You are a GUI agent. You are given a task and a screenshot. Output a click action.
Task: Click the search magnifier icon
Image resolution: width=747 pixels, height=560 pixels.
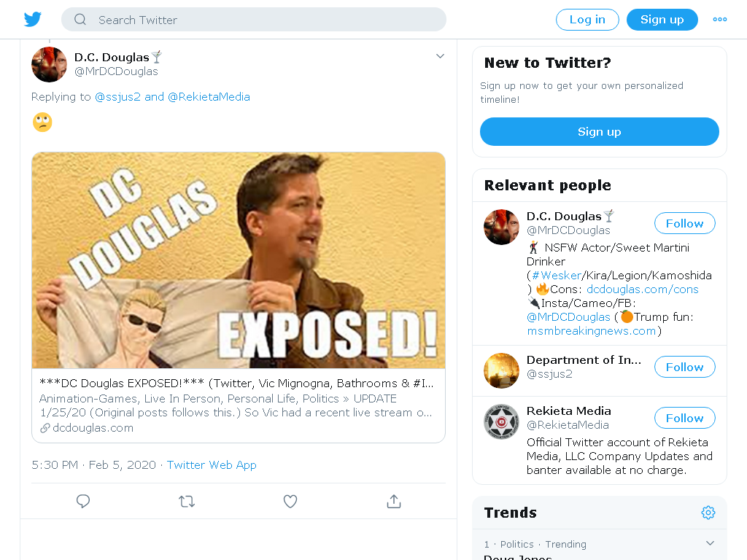click(80, 20)
